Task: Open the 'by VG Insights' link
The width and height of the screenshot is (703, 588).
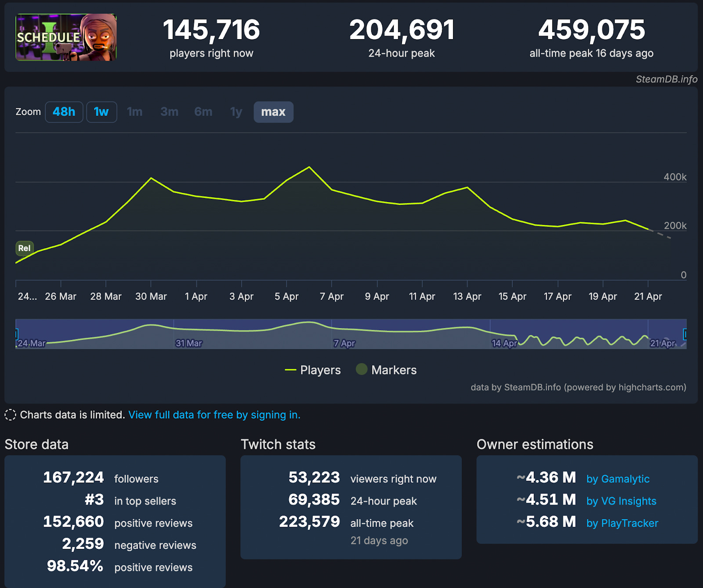Action: click(621, 501)
